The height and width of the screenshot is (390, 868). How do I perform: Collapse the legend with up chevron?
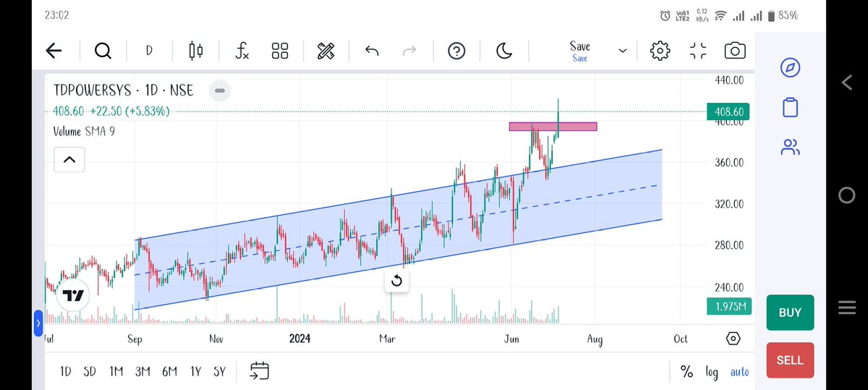(69, 159)
